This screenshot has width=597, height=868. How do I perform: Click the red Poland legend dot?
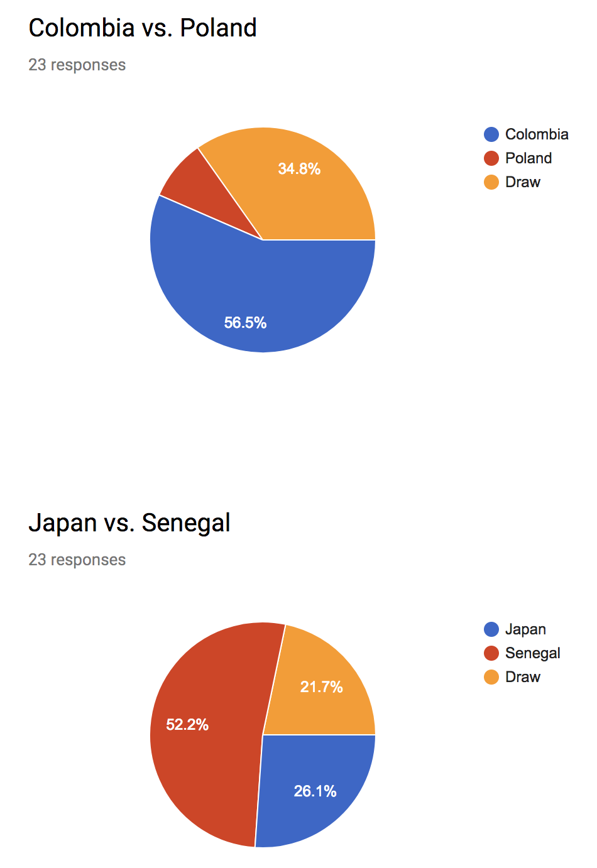tap(491, 158)
